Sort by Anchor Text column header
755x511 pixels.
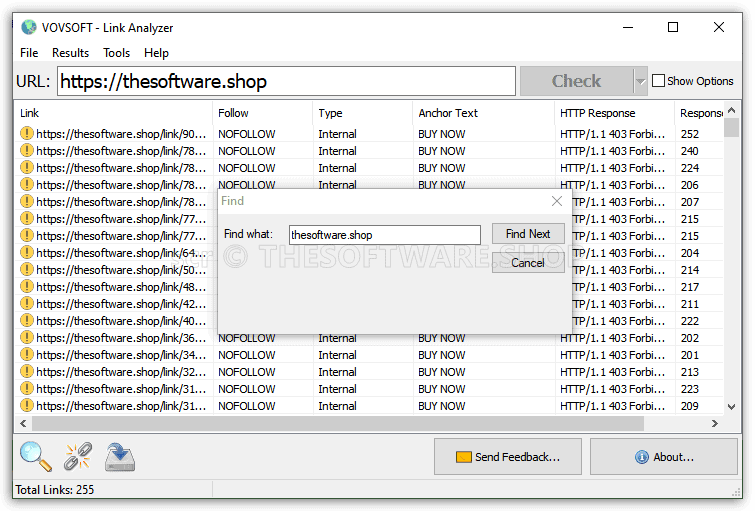(484, 113)
